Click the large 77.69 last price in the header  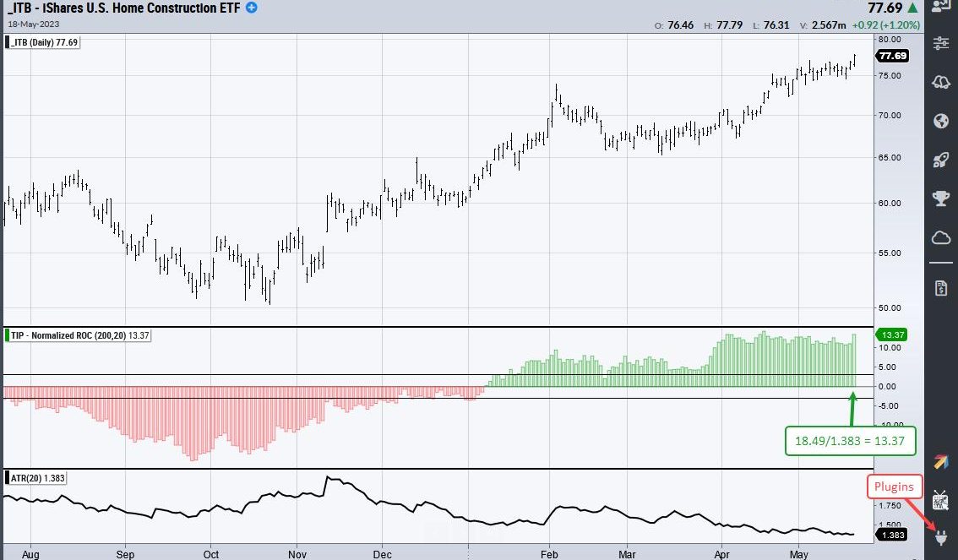tap(885, 8)
